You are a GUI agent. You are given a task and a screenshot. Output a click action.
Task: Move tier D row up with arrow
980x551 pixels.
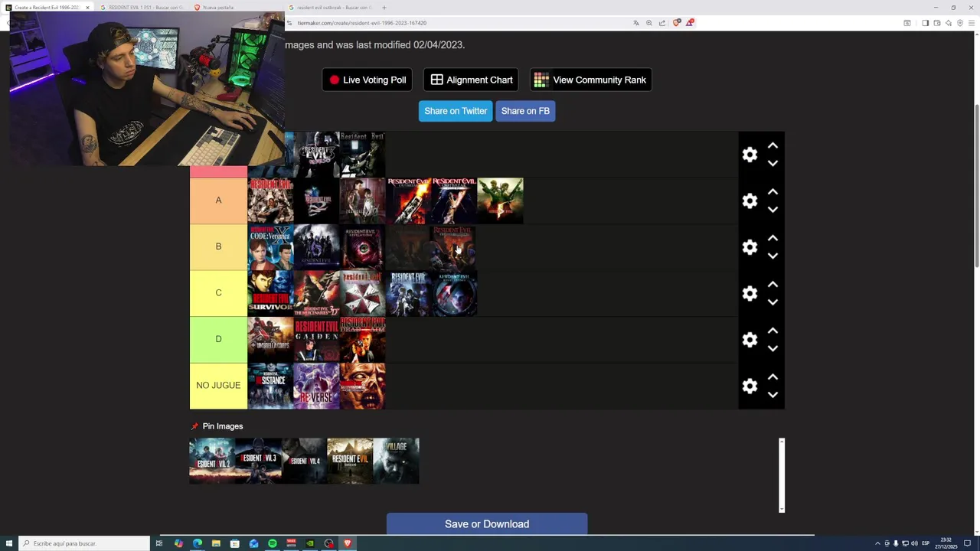click(x=773, y=331)
